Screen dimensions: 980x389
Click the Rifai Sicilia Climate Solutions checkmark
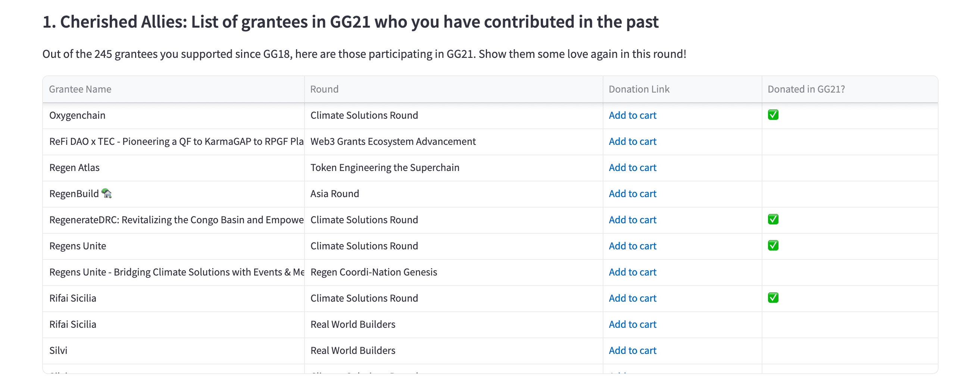pyautogui.click(x=773, y=298)
